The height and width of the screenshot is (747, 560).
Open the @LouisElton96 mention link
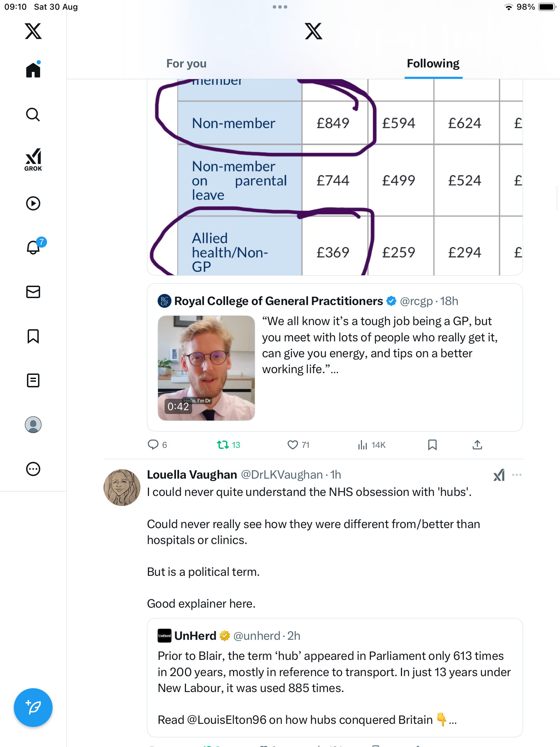click(x=227, y=720)
